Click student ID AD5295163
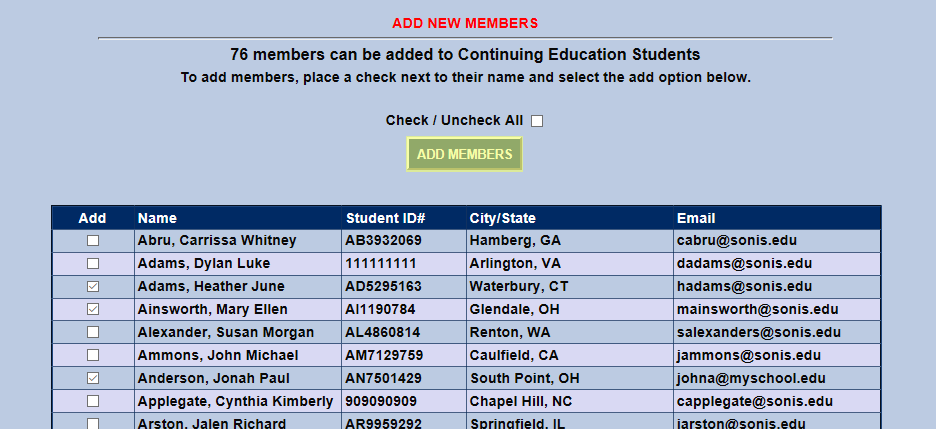 pyautogui.click(x=383, y=287)
